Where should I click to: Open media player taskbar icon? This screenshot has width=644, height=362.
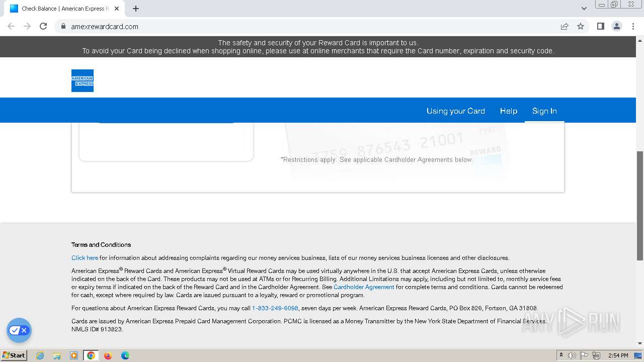tap(74, 355)
